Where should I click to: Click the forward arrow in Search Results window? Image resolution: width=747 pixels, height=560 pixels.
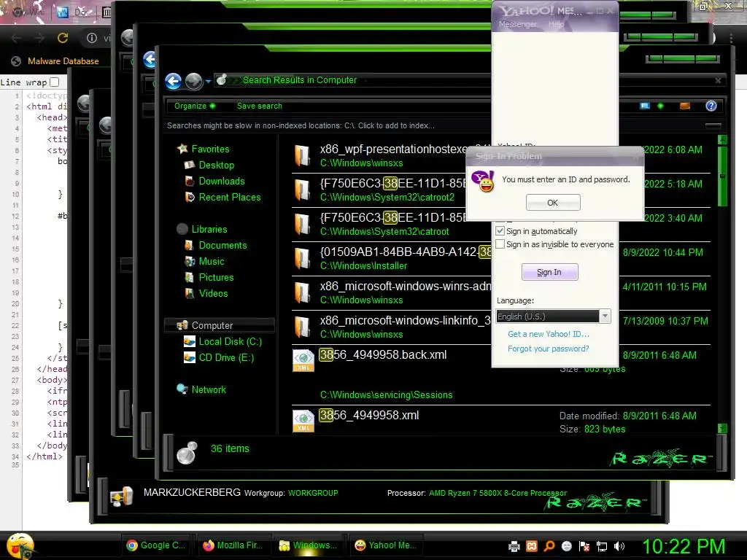tap(193, 82)
